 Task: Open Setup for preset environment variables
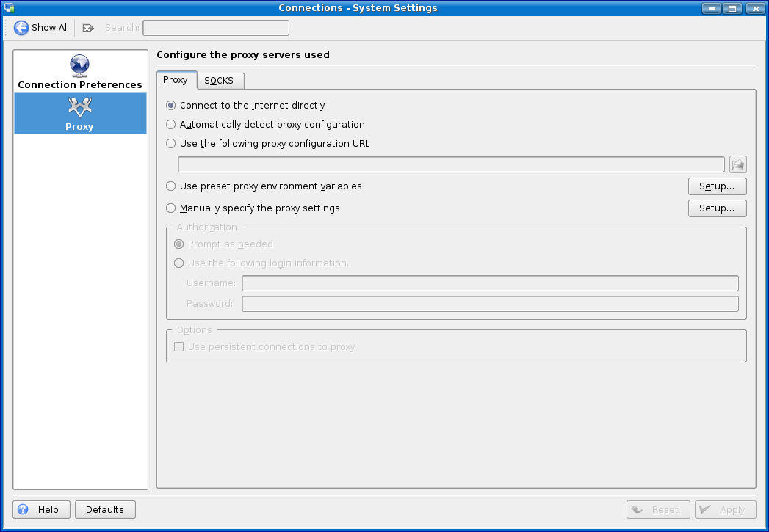717,186
